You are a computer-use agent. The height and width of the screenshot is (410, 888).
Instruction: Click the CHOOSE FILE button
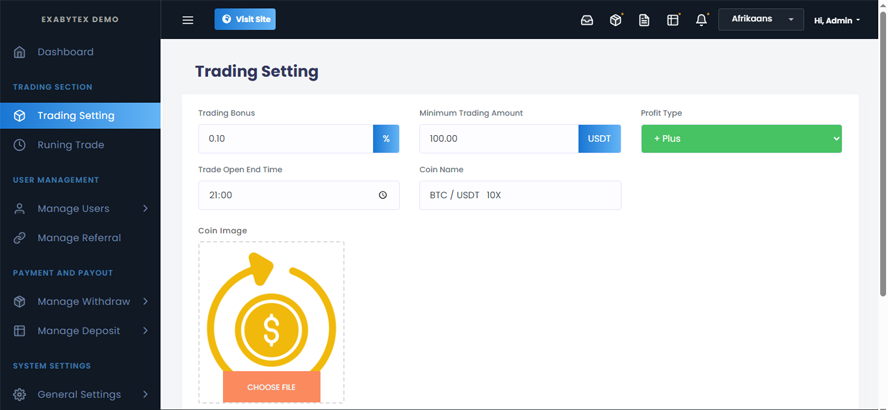pyautogui.click(x=271, y=387)
